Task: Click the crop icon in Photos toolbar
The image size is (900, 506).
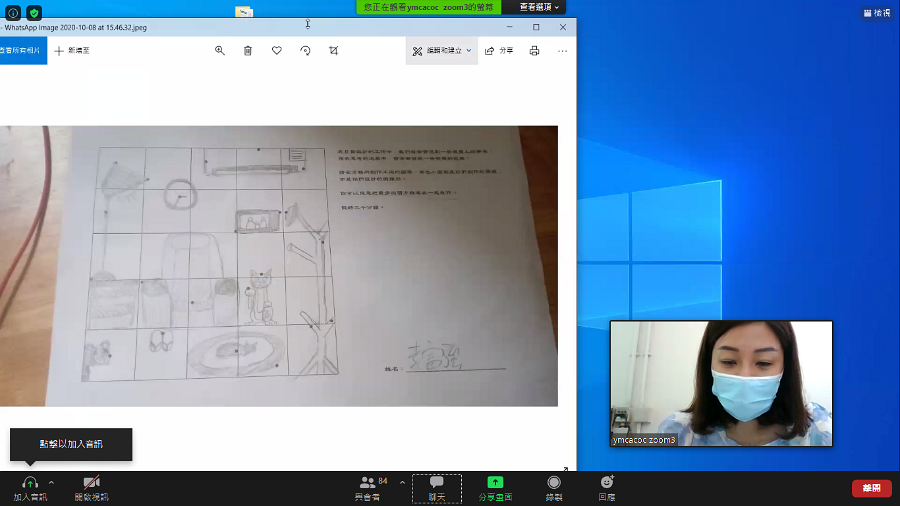Action: [334, 50]
